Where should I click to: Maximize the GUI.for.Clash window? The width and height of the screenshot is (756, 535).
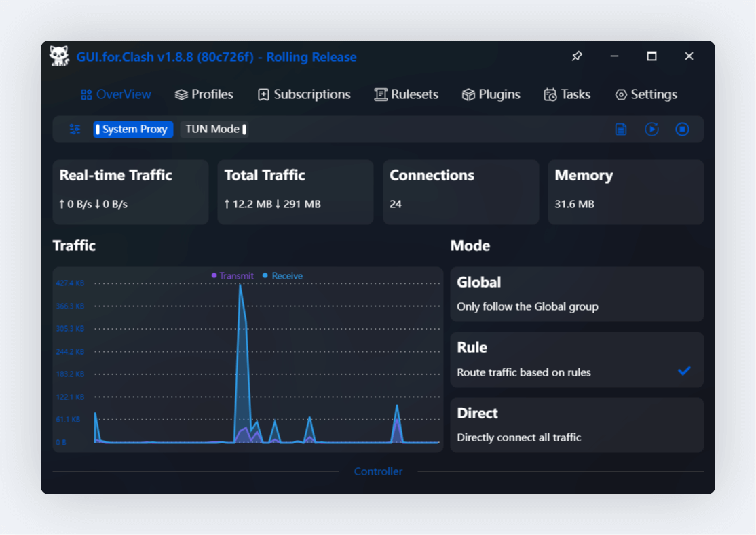651,56
